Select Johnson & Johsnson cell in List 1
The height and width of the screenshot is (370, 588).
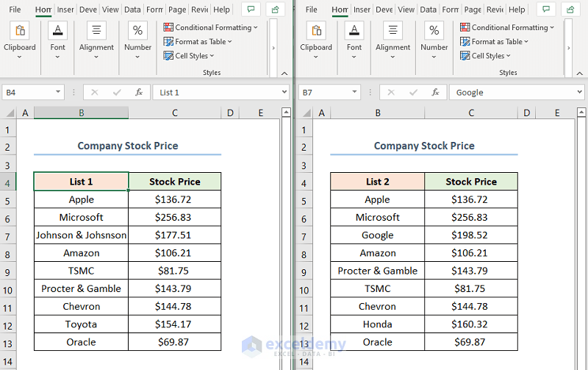tap(82, 235)
